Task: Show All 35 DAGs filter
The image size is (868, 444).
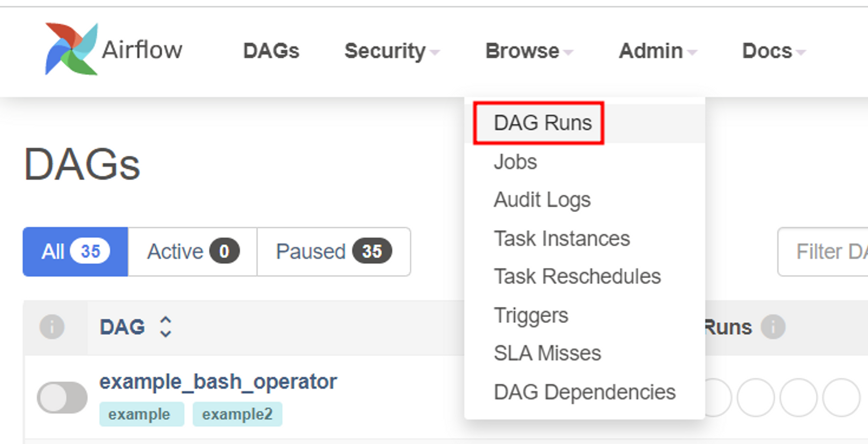Action: (76, 252)
